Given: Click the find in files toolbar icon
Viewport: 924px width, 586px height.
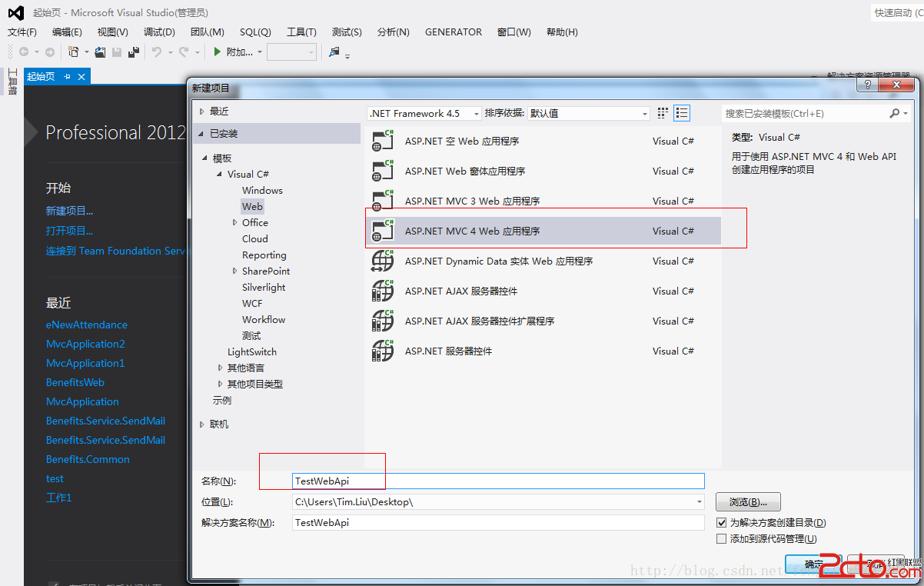Looking at the screenshot, I should [x=334, y=52].
